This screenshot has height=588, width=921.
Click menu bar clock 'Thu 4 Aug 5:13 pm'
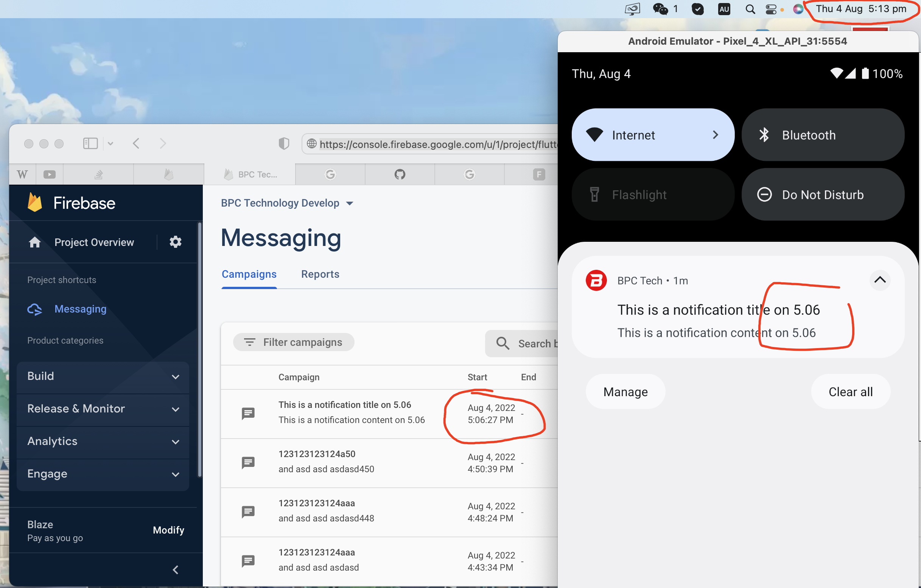(x=861, y=9)
